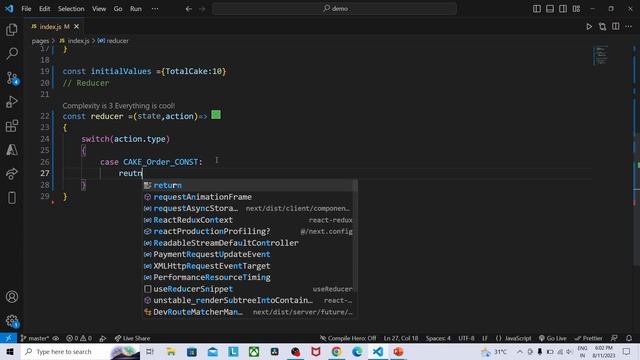The height and width of the screenshot is (360, 640).
Task: Split the editor to the right
Action: pos(616,27)
